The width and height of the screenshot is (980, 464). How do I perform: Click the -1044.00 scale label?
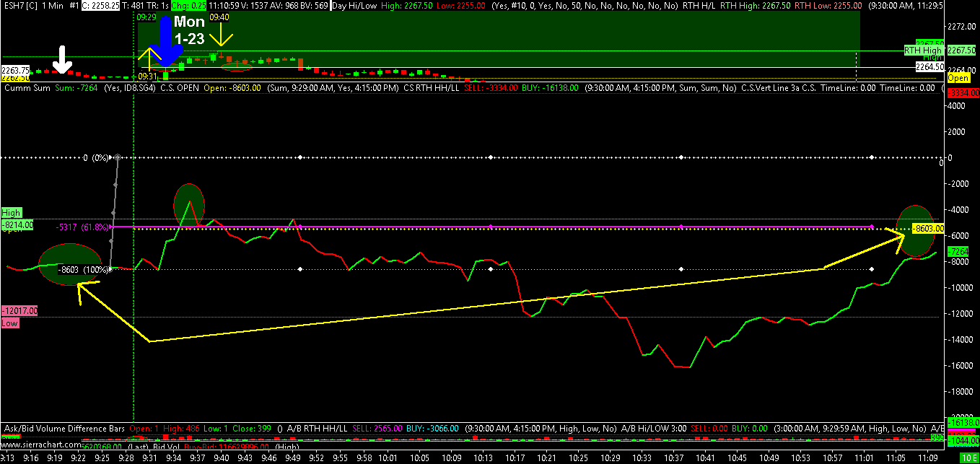pyautogui.click(x=963, y=441)
